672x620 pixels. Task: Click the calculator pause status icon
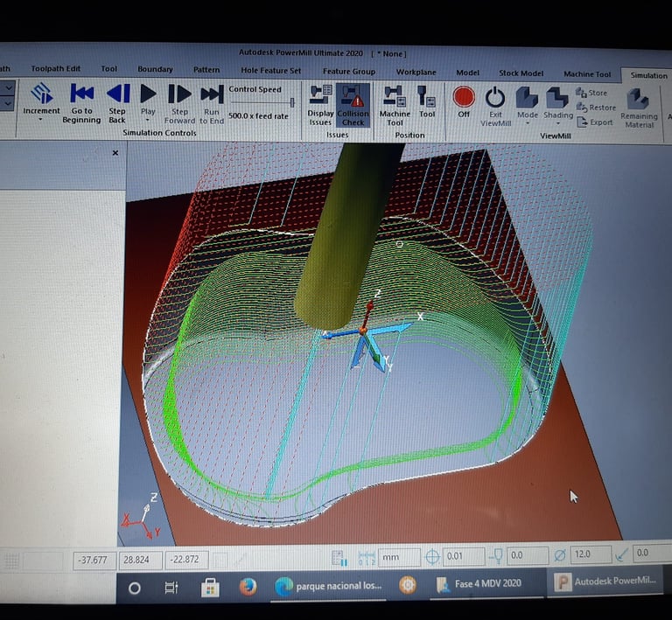(x=339, y=558)
